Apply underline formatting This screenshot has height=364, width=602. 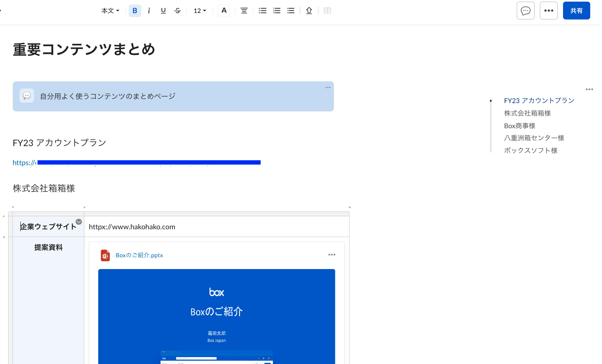[163, 11]
